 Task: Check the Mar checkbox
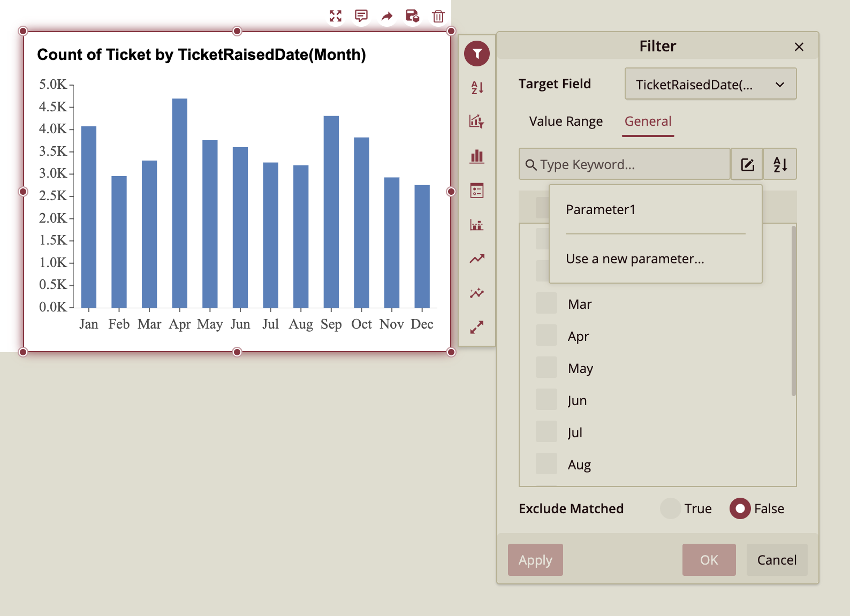pos(547,303)
